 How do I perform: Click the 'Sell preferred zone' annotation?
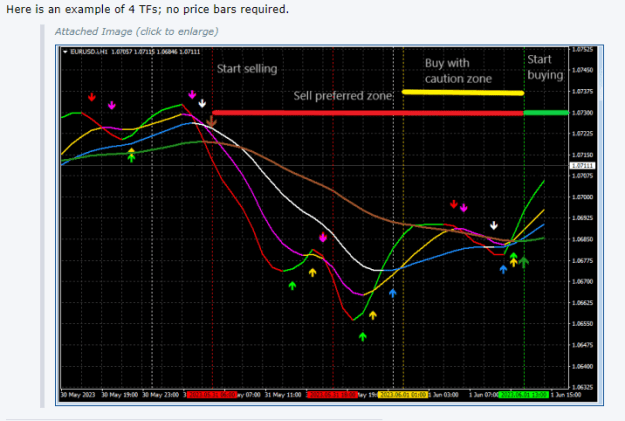[x=343, y=96]
